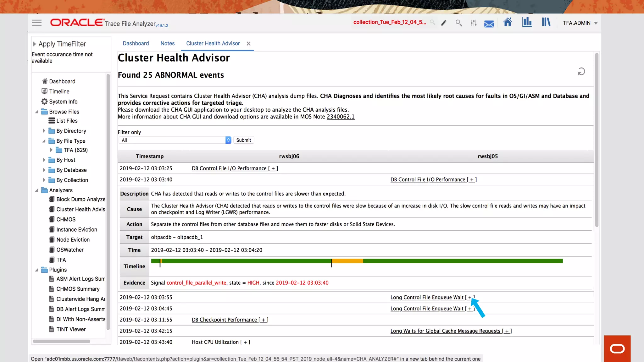Open the library books icon
The width and height of the screenshot is (644, 362).
546,22
